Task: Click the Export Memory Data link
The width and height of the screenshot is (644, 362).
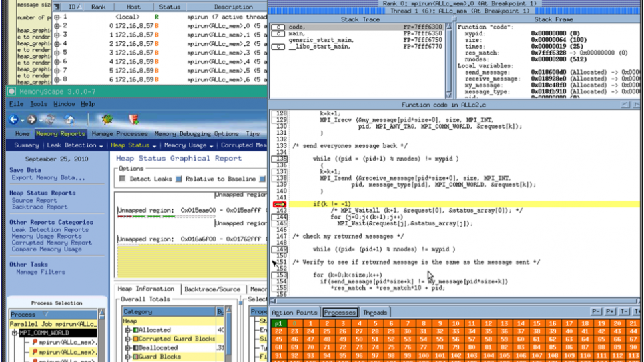Action: (48, 178)
